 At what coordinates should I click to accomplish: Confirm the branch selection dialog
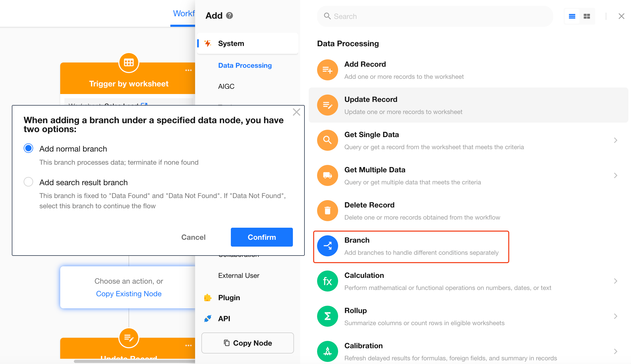[262, 237]
